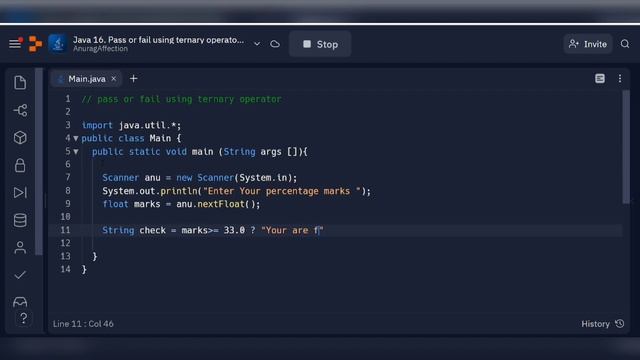Open the Packages cube icon

coord(20,138)
